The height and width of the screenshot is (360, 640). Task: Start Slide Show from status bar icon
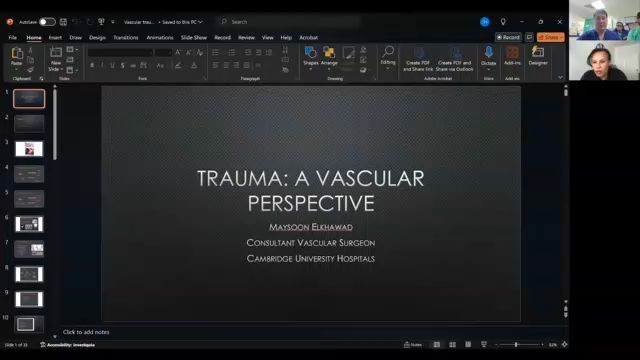[484, 345]
